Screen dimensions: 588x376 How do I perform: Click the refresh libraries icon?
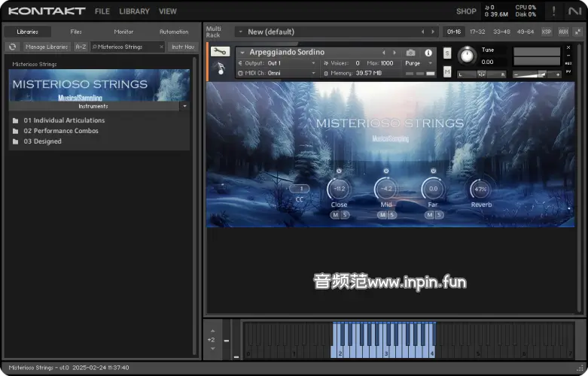(13, 47)
